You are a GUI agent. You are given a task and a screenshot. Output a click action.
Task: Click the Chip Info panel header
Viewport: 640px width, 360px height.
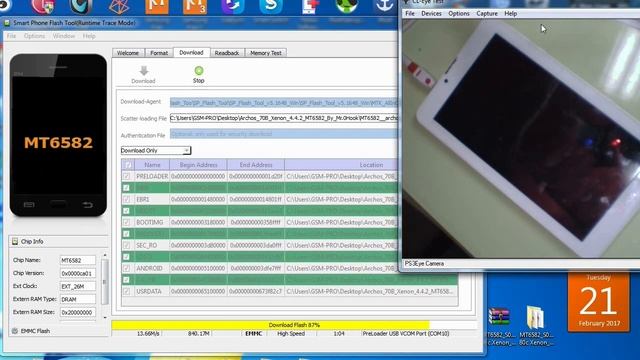58,242
